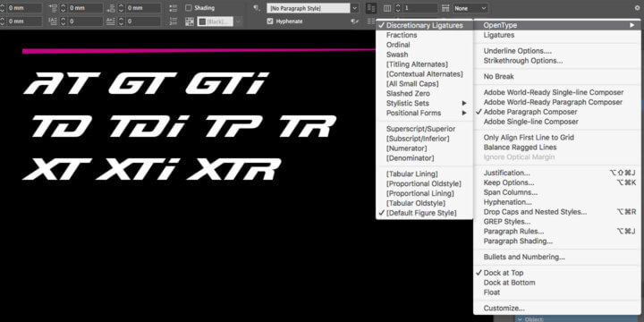Image resolution: width=644 pixels, height=322 pixels.
Task: Click the drop cap number of lines icon
Action: [x=53, y=21]
